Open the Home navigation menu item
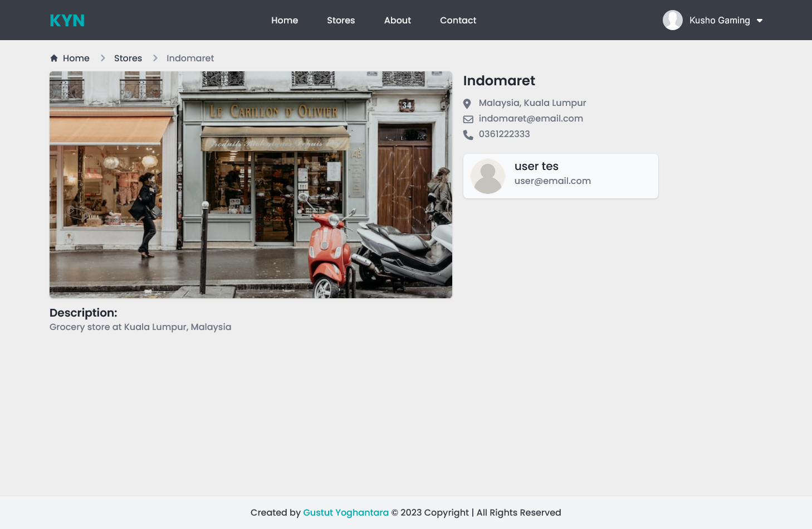This screenshot has height=529, width=812. (x=285, y=20)
